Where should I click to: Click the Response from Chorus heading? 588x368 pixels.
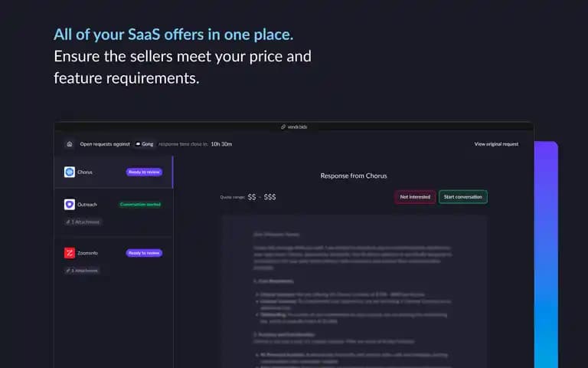click(x=354, y=176)
